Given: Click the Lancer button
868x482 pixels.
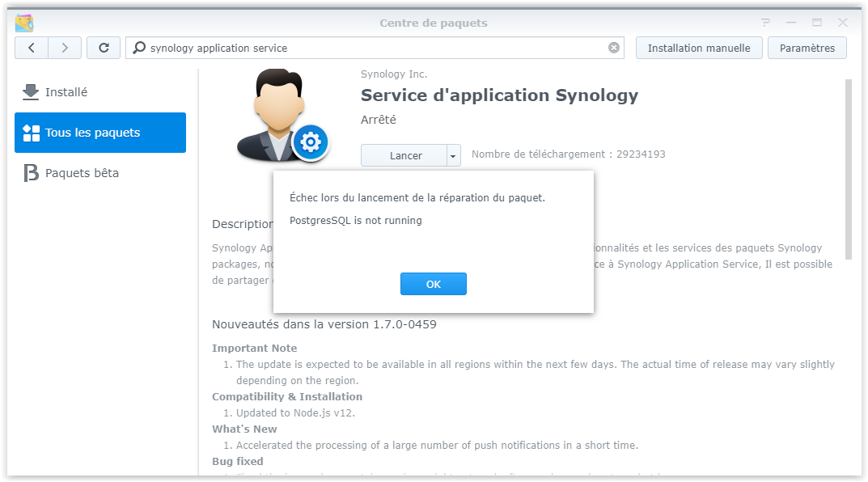Looking at the screenshot, I should click(x=404, y=155).
